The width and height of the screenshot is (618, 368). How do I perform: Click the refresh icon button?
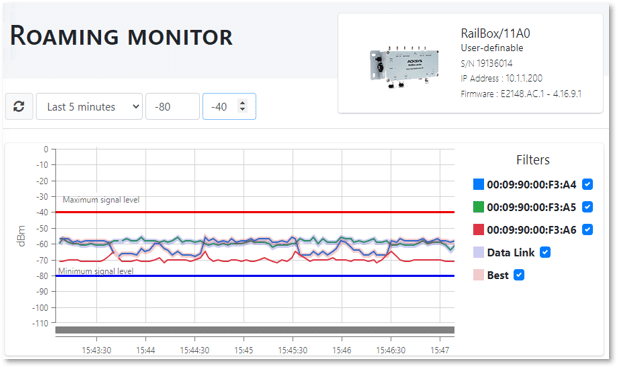click(x=19, y=106)
